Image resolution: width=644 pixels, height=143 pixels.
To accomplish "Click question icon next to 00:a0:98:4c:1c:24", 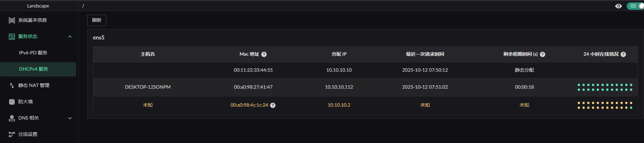I will click(273, 105).
